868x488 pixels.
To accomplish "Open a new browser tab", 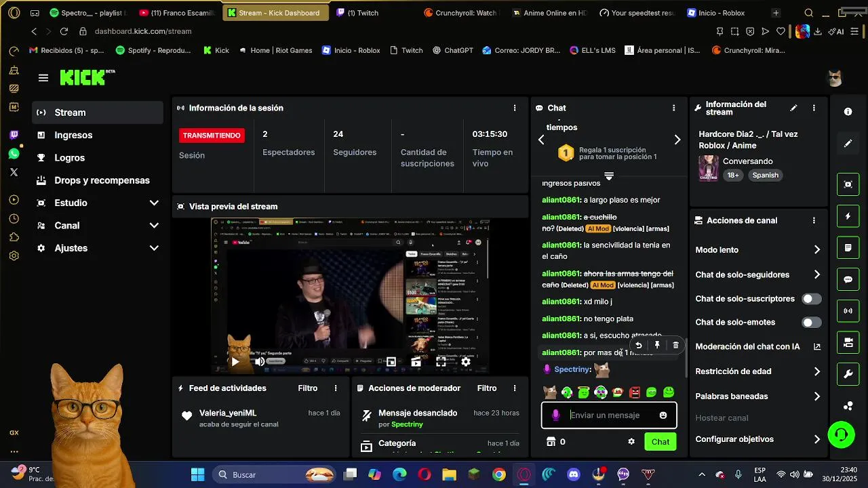I will [776, 13].
